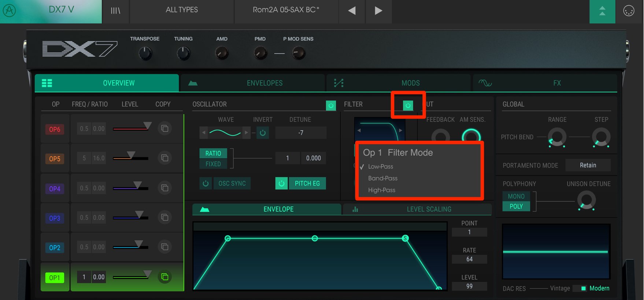Go to the previous preset arrow
The width and height of the screenshot is (644, 300).
coord(352,11)
